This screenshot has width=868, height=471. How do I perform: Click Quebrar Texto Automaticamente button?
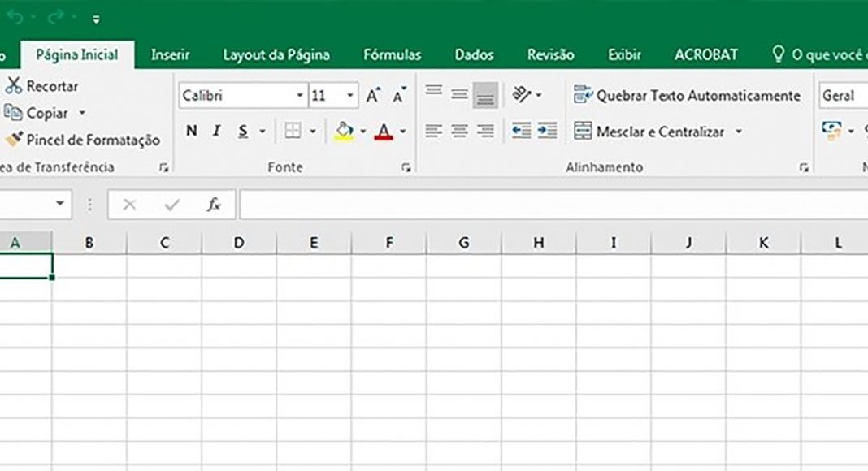pos(687,96)
